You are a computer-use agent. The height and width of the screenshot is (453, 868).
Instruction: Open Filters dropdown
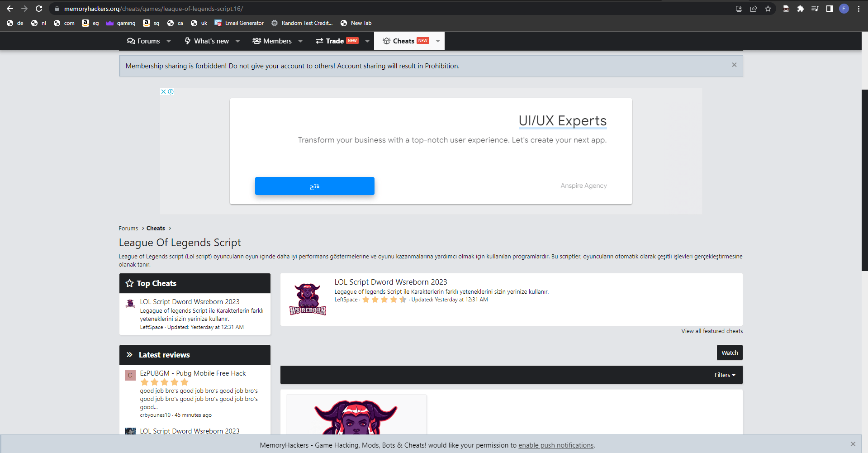(725, 375)
